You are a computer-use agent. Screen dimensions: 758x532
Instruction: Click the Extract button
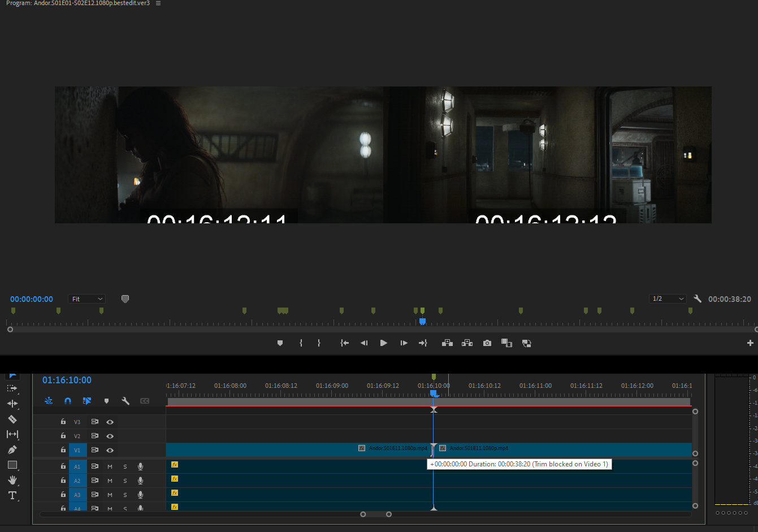pyautogui.click(x=467, y=343)
